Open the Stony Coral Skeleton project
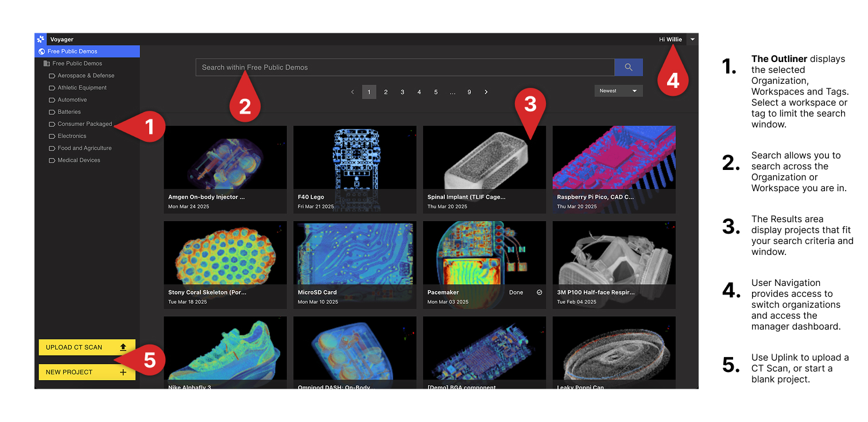 click(225, 265)
